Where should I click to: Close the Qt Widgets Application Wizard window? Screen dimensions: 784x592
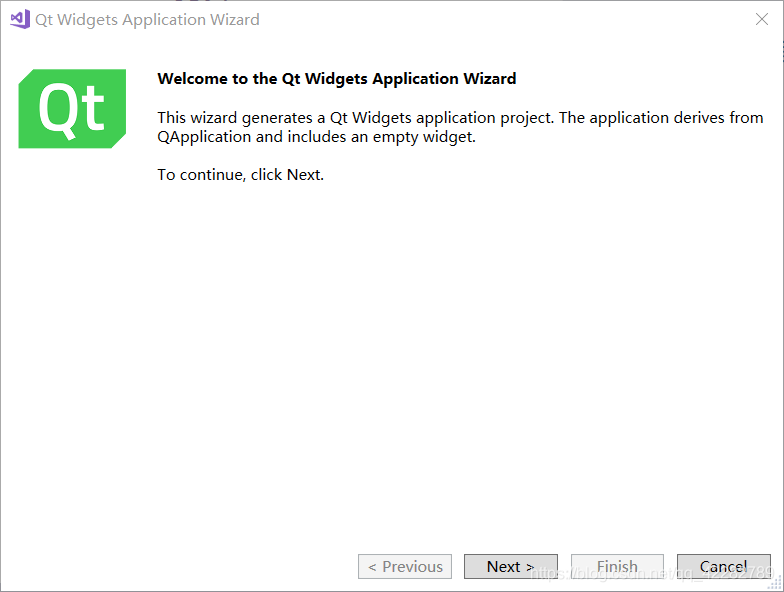762,20
